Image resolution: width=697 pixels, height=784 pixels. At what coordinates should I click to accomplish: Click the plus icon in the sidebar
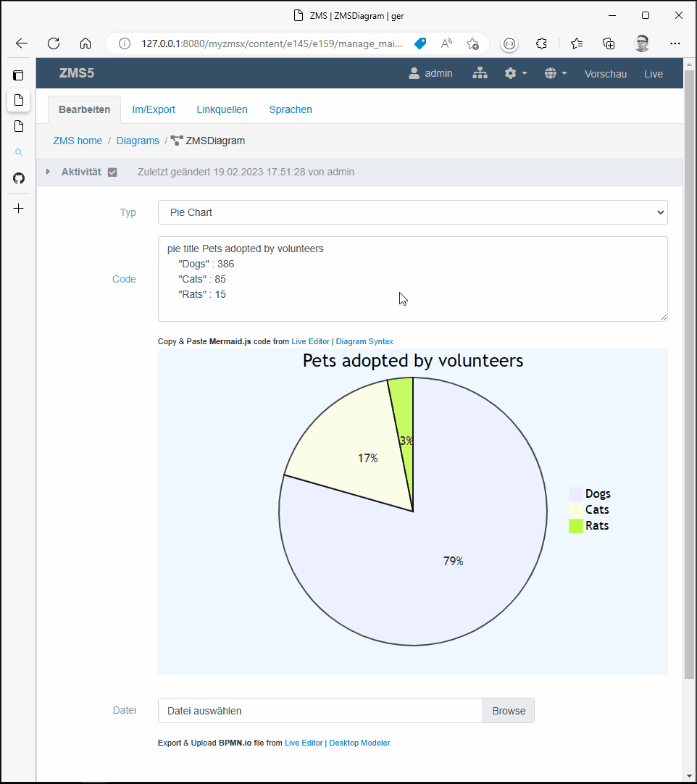(x=18, y=208)
